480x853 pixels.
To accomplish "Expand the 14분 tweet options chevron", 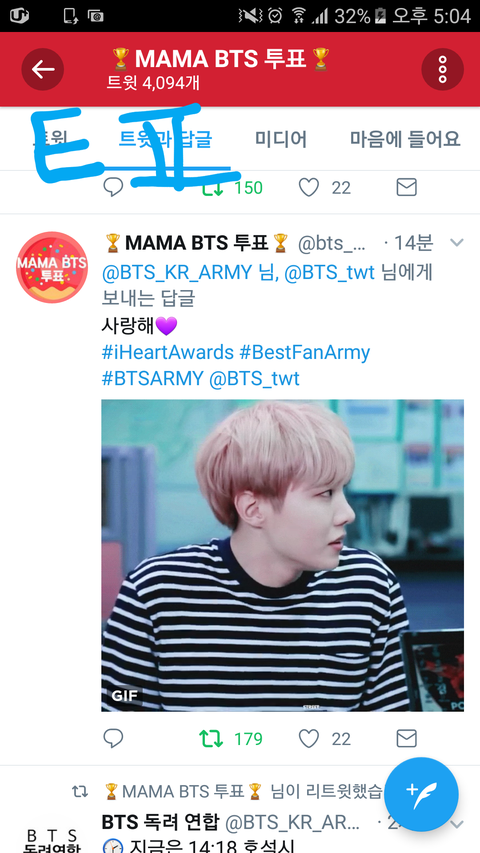I will coord(457,243).
